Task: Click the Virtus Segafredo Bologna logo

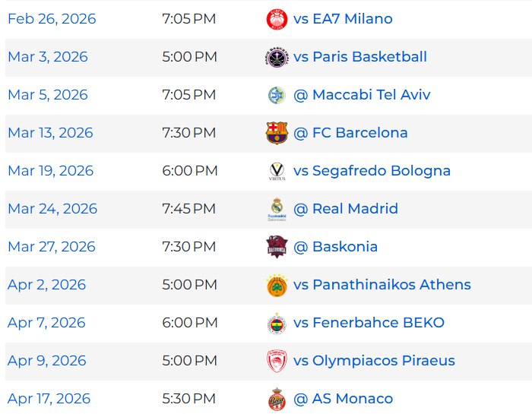Action: point(277,171)
